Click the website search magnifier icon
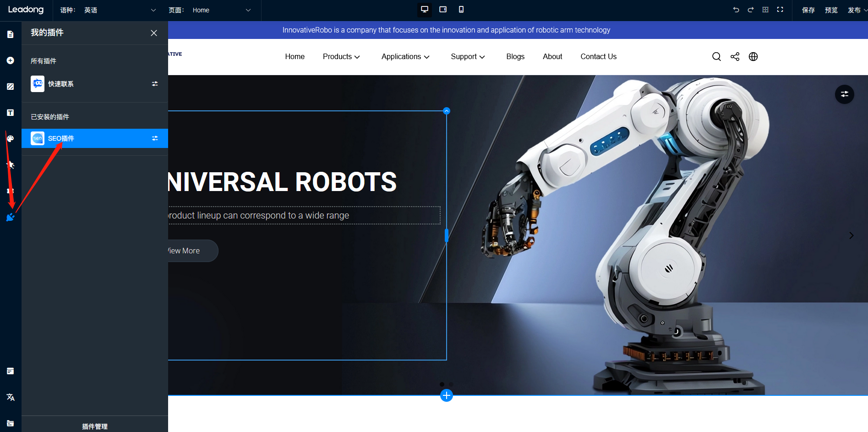The image size is (868, 432). pos(716,57)
